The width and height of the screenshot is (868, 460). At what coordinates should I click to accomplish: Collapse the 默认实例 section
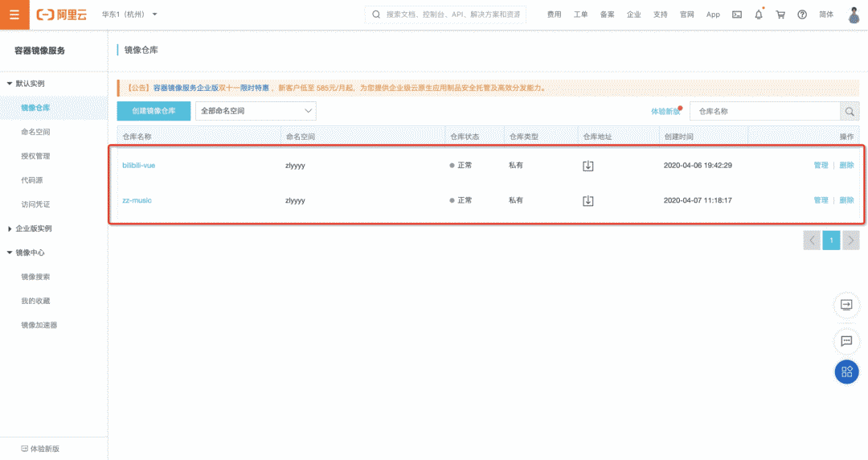[x=26, y=83]
